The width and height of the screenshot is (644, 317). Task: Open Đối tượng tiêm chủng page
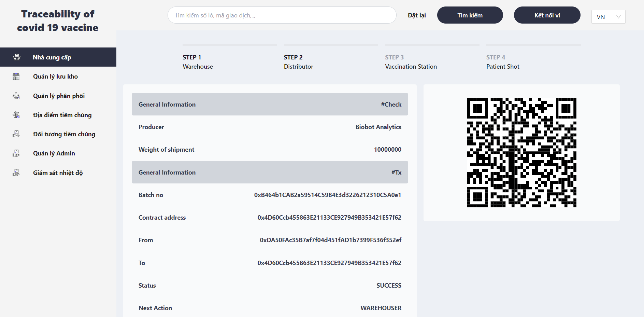(58, 134)
